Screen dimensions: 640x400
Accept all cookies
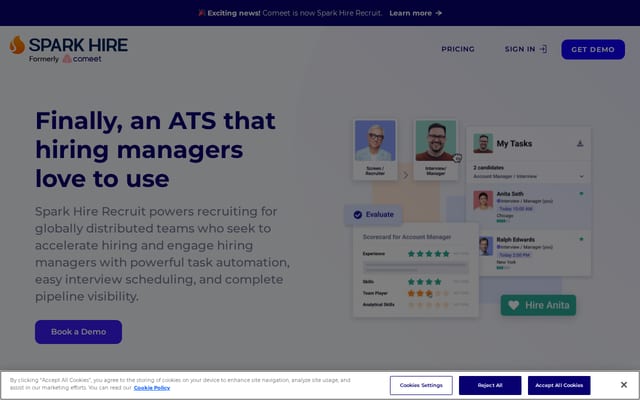559,385
